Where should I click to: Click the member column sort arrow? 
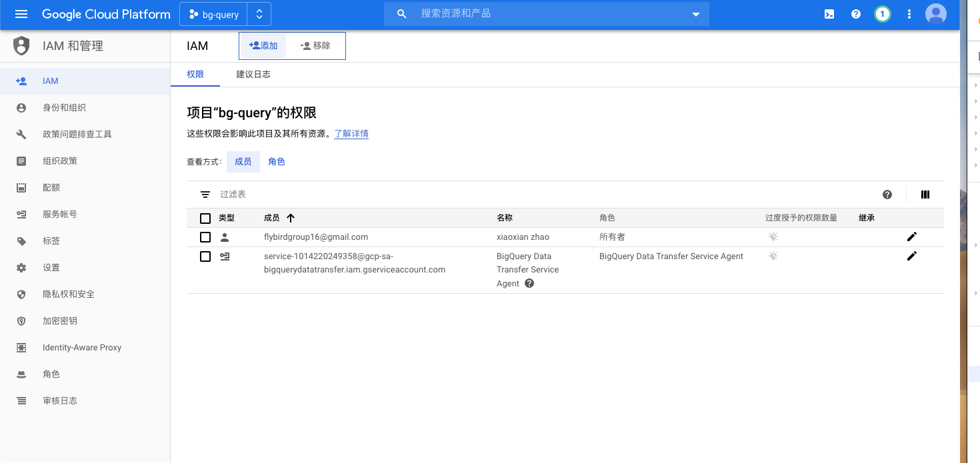[x=291, y=218]
